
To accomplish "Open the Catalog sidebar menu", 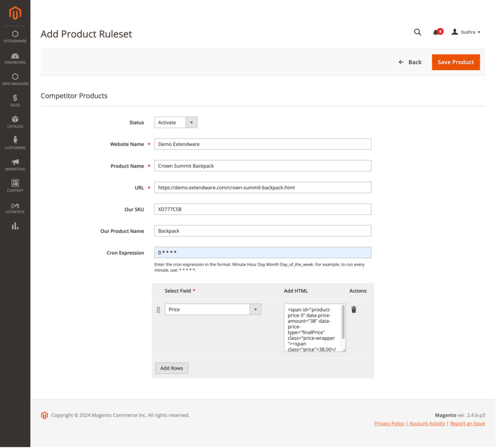I will 15,122.
